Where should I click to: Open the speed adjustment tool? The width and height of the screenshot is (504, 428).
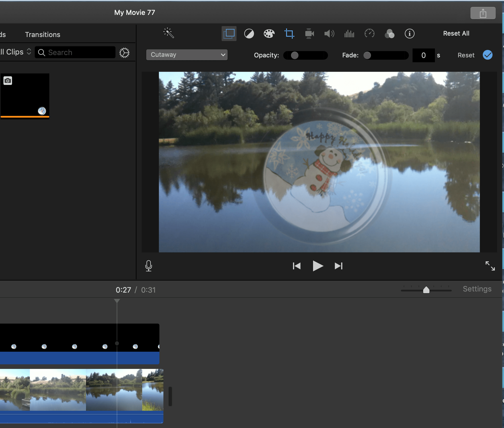tap(369, 34)
